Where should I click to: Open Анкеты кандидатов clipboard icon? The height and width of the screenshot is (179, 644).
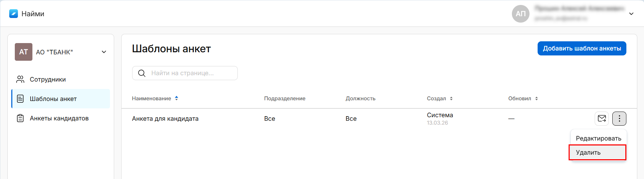tap(20, 118)
